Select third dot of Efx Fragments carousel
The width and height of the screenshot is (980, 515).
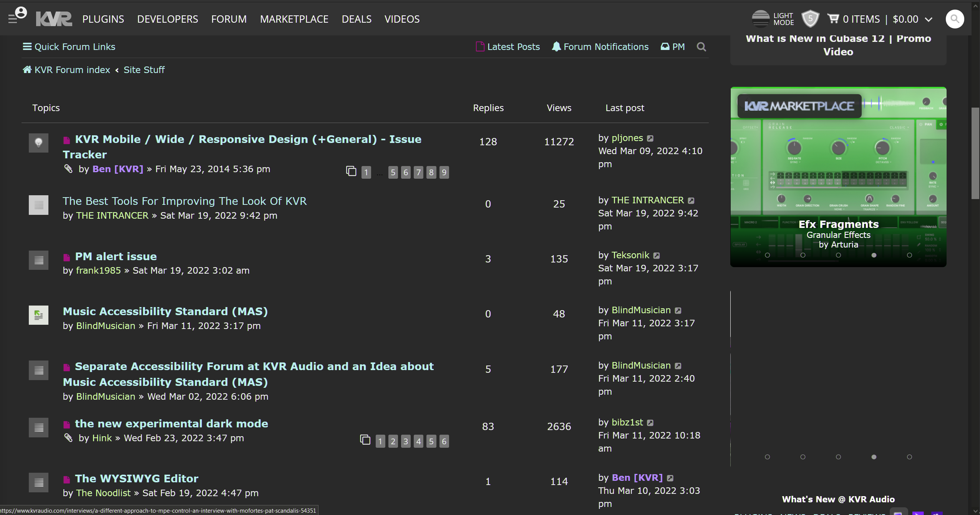[x=838, y=255]
